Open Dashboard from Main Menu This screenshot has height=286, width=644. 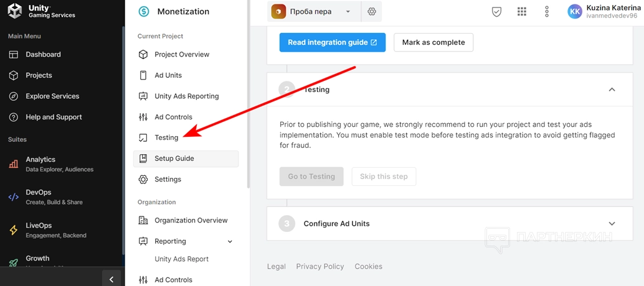point(43,55)
